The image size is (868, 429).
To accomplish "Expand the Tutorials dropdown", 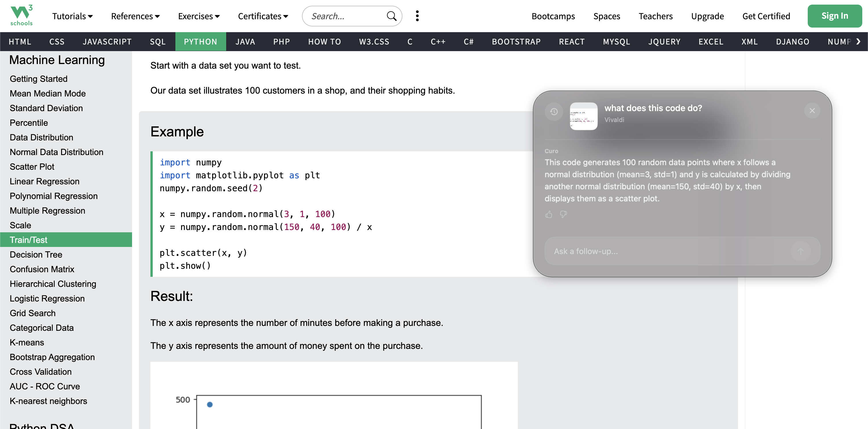I will tap(72, 16).
